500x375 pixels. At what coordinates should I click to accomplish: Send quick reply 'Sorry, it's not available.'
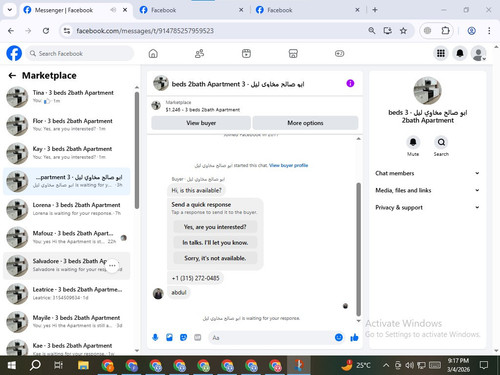coord(215,258)
